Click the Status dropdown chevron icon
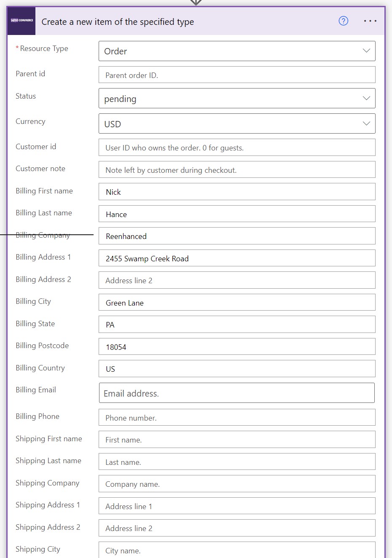This screenshot has width=392, height=558. pos(366,98)
